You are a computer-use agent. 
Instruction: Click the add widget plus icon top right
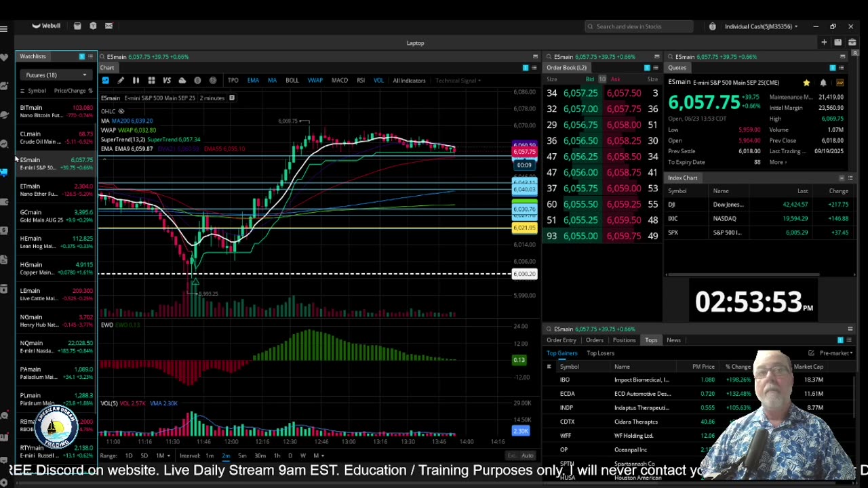[x=824, y=43]
